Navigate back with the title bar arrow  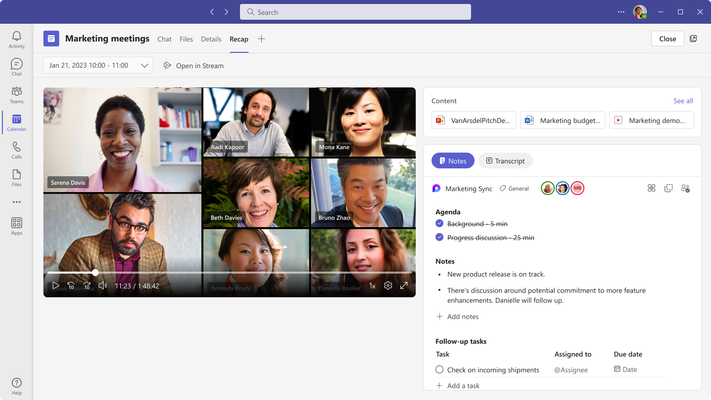coord(212,12)
